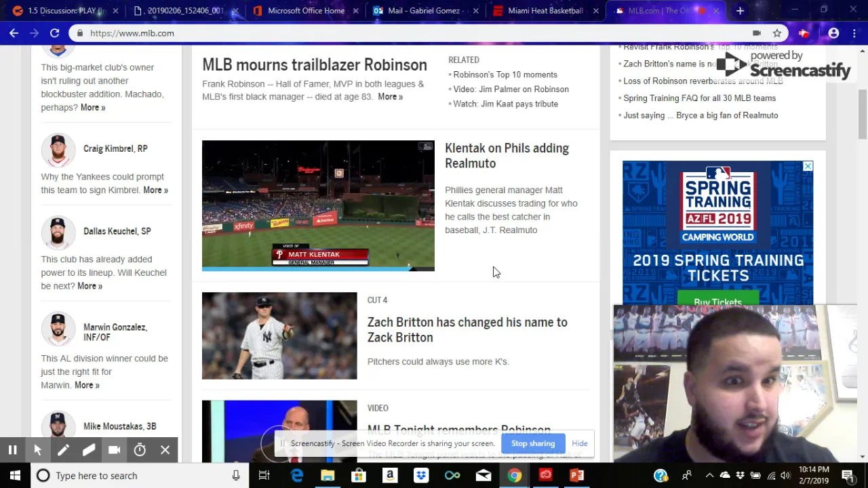Screen dimensions: 868x488
Task: Open the Chrome profile avatar
Action: click(833, 33)
